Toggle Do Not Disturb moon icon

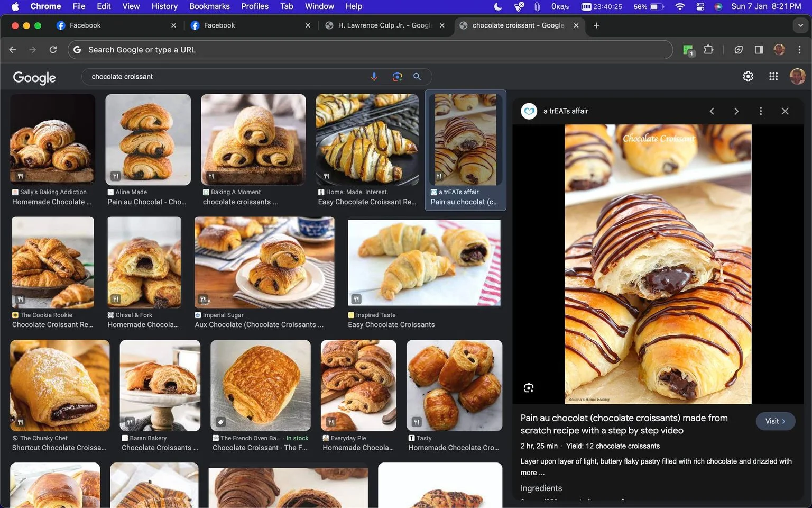pos(498,6)
